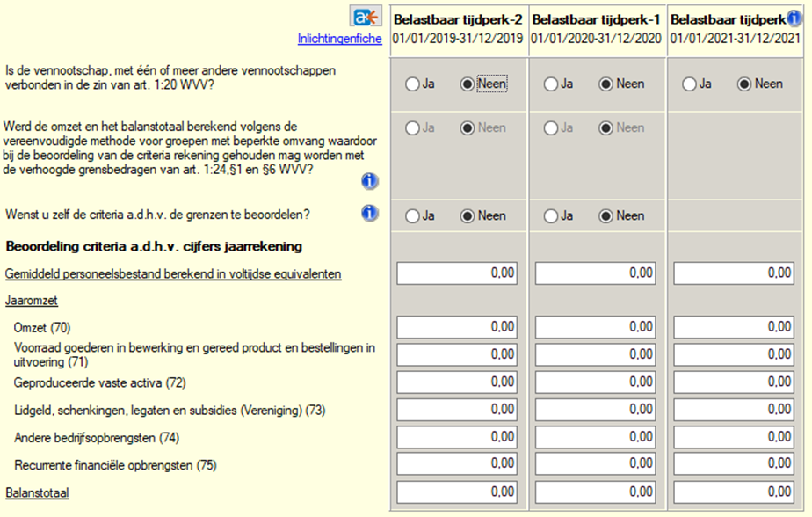812x517 pixels.
Task: Click the Jaaromzet link
Action: coord(32,301)
